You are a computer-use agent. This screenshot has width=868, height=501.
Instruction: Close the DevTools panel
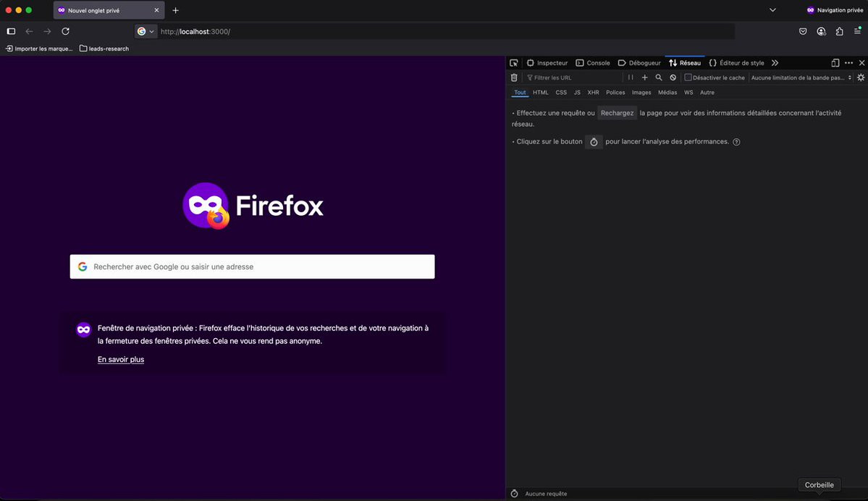[861, 63]
